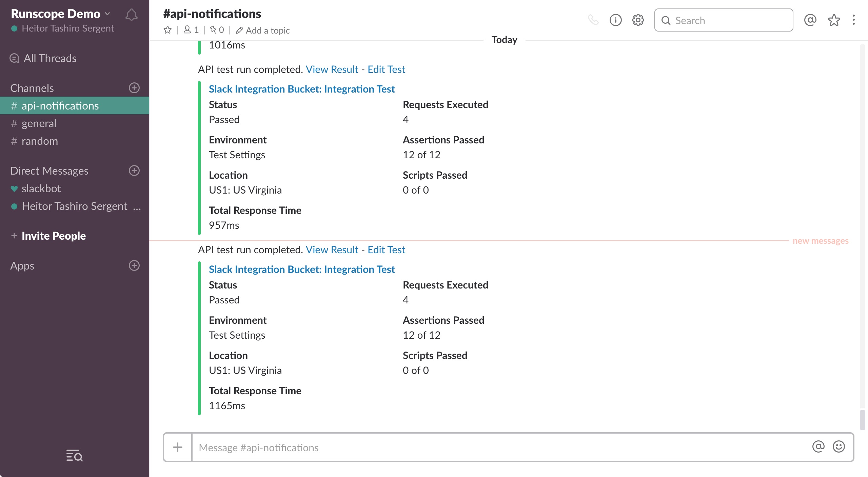868x477 pixels.
Task: Open Edit Test link in first test message
Action: 386,69
